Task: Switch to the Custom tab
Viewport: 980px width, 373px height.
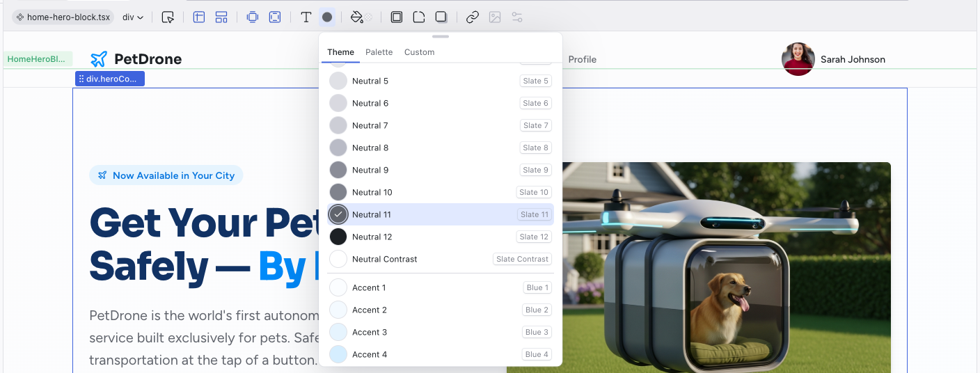Action: pos(419,52)
